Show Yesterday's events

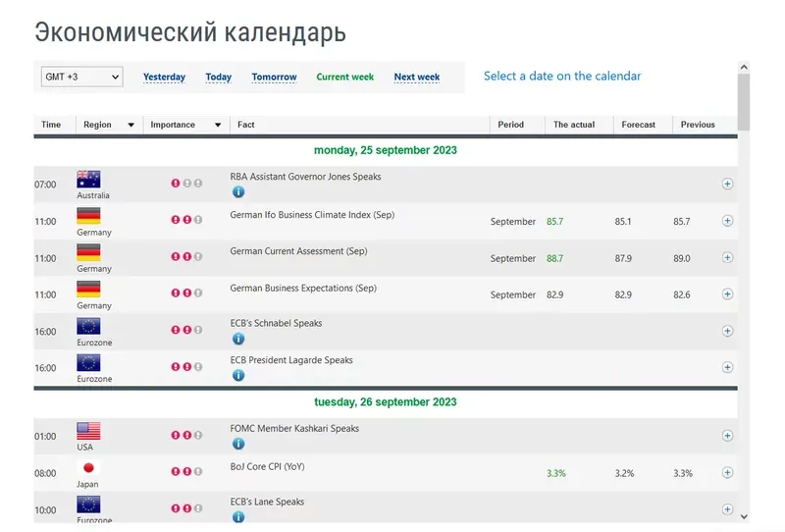pos(164,77)
